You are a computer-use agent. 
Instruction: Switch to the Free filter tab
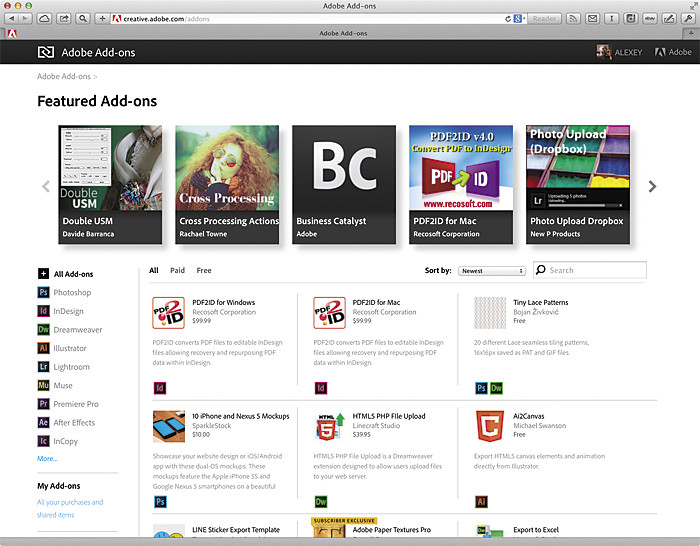[204, 270]
